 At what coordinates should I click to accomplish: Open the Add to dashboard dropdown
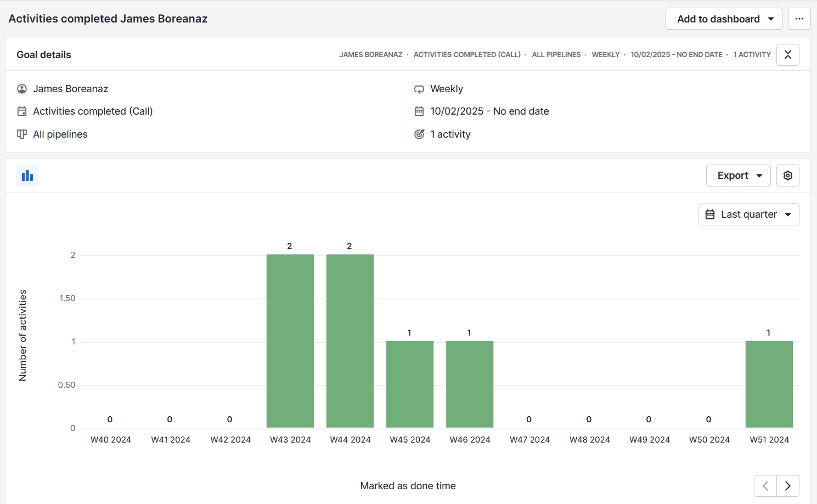point(723,19)
